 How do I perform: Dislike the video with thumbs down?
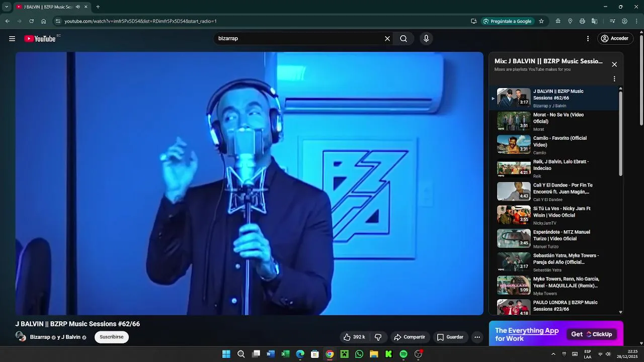pos(378,337)
